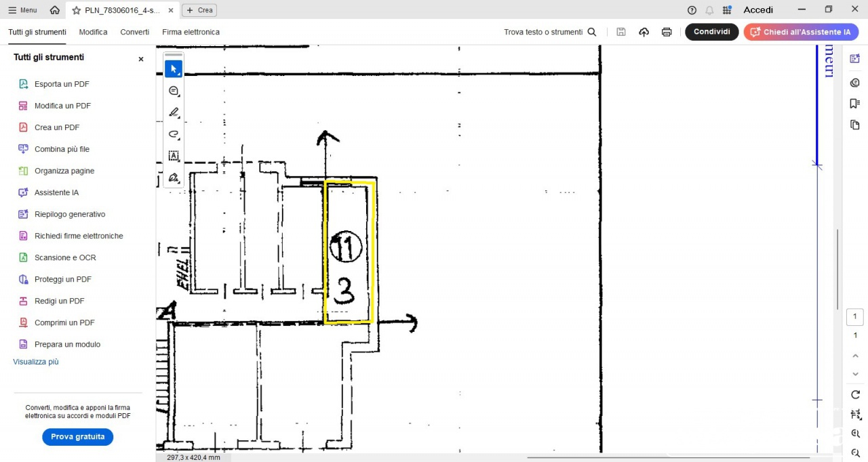
Task: Click the Prova gratuita button
Action: click(x=77, y=437)
